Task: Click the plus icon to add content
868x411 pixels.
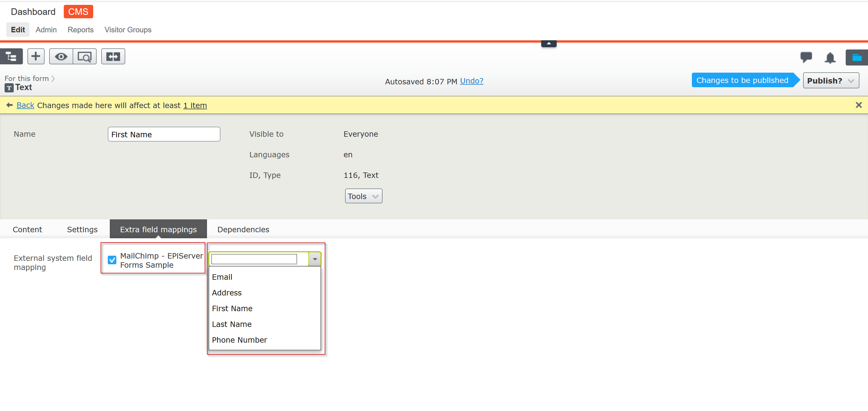Action: point(36,56)
